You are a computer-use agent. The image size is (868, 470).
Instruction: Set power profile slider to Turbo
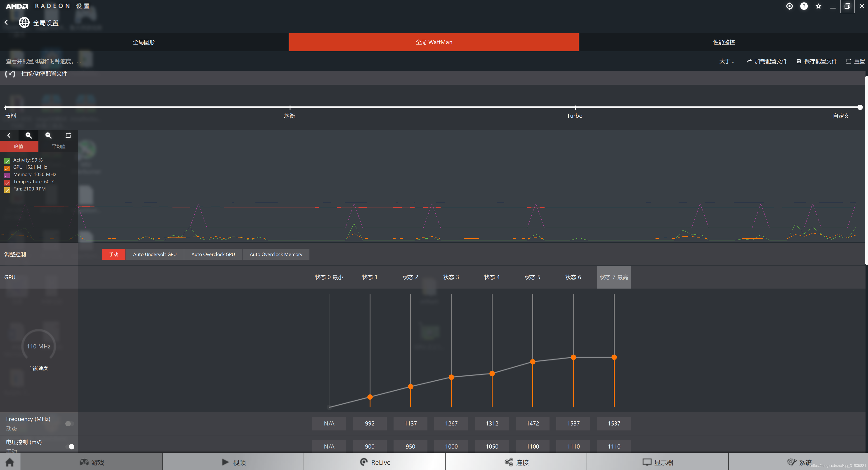click(x=575, y=108)
